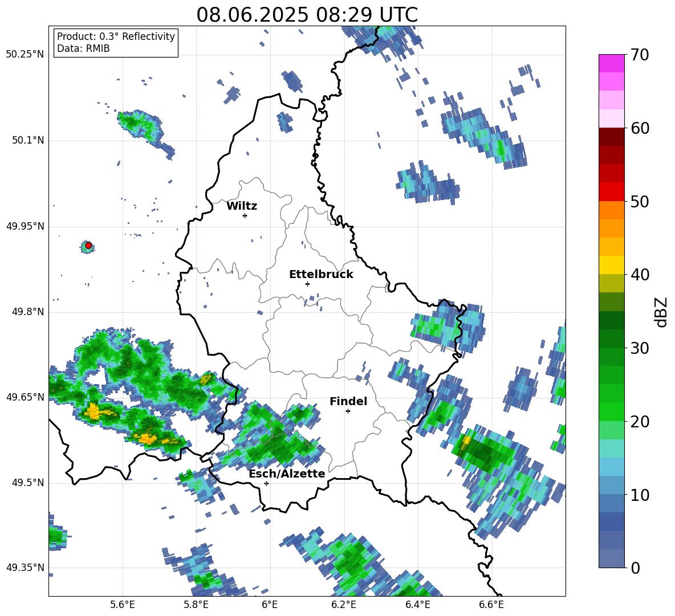
Task: Click the 6.4°E longitude label
Action: pos(417,605)
